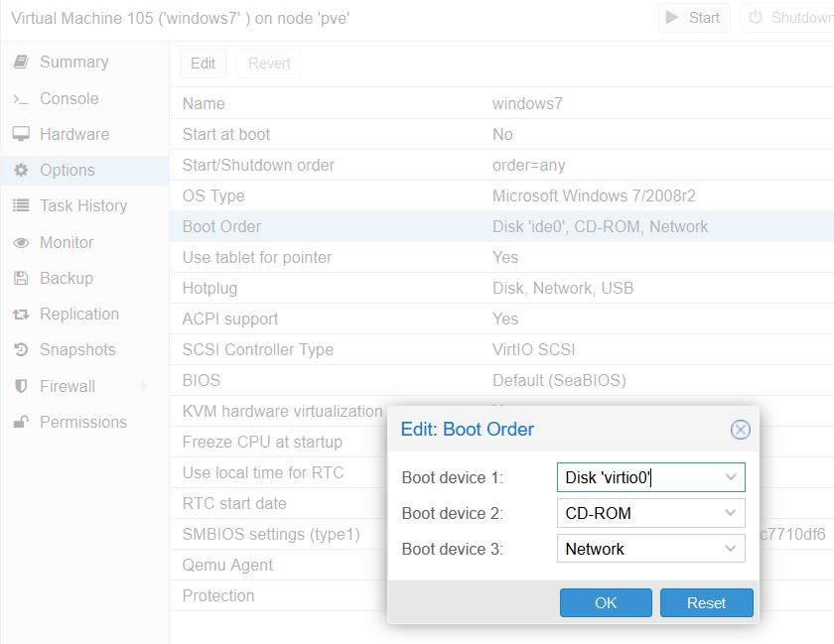Click the Revert button

coord(269,64)
